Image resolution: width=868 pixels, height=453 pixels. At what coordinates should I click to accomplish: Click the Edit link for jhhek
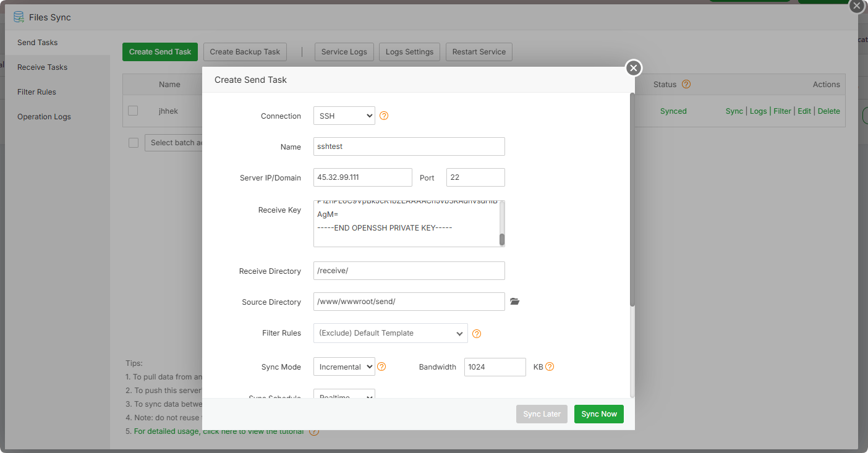(x=804, y=111)
